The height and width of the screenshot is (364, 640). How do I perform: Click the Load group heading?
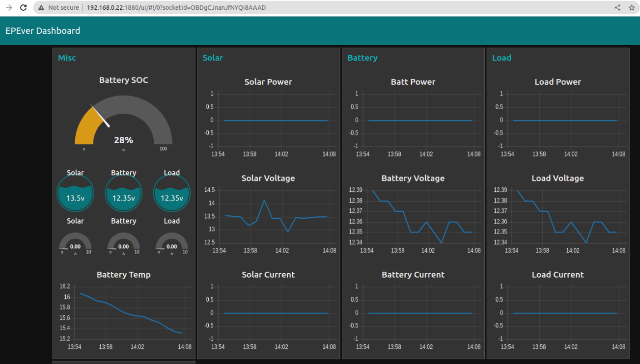(501, 58)
